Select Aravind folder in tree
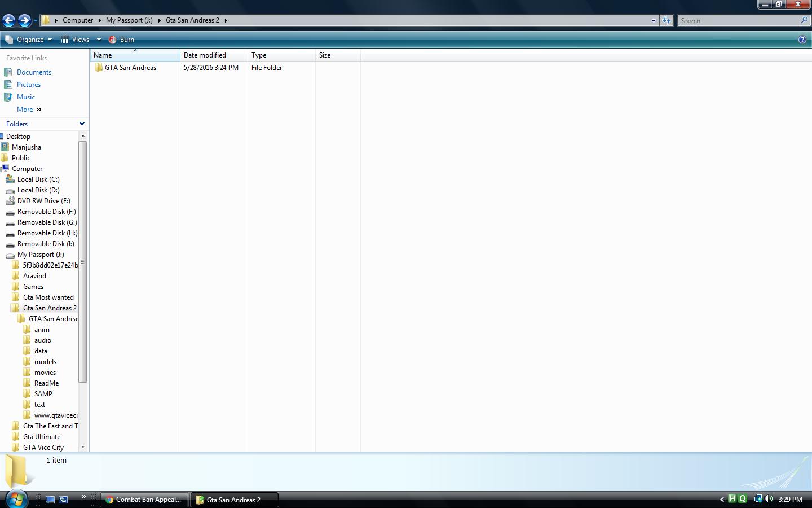Viewport: 812px width, 508px height. point(34,276)
